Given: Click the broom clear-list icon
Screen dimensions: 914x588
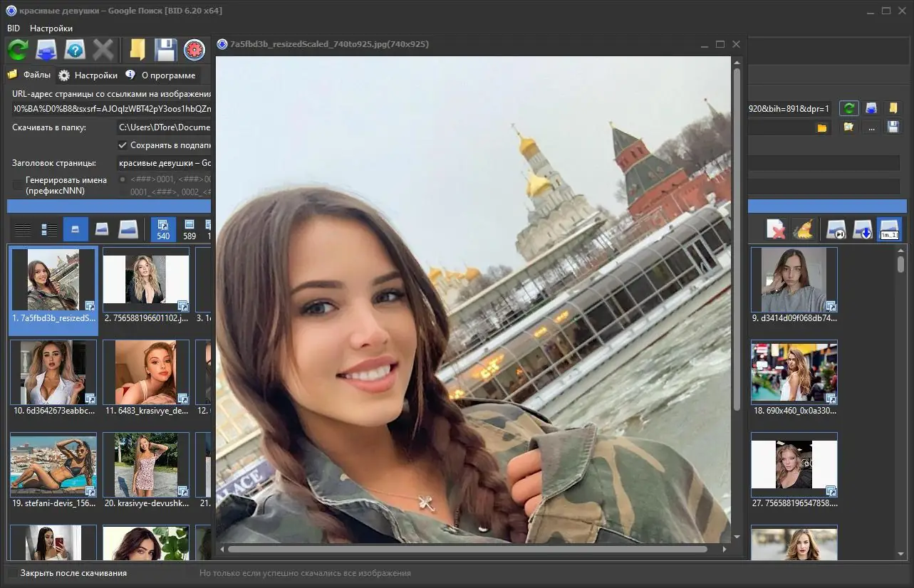Looking at the screenshot, I should [803, 229].
